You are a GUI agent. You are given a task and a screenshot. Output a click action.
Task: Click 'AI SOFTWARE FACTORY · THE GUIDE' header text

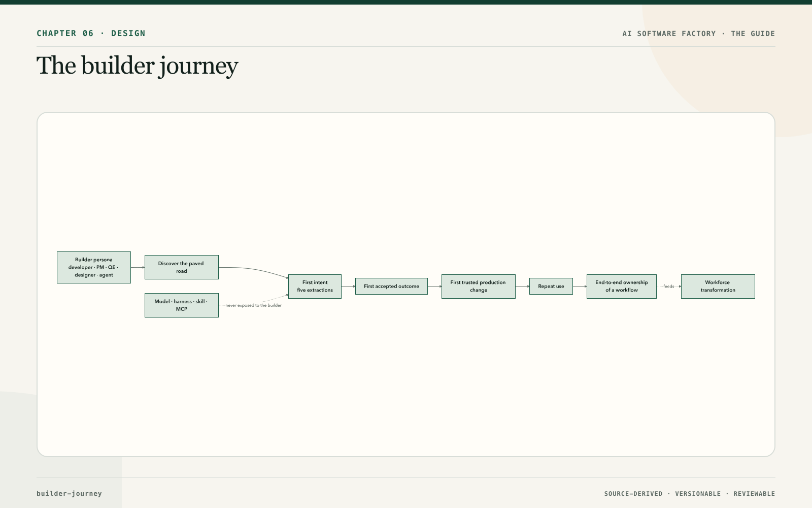(x=699, y=34)
